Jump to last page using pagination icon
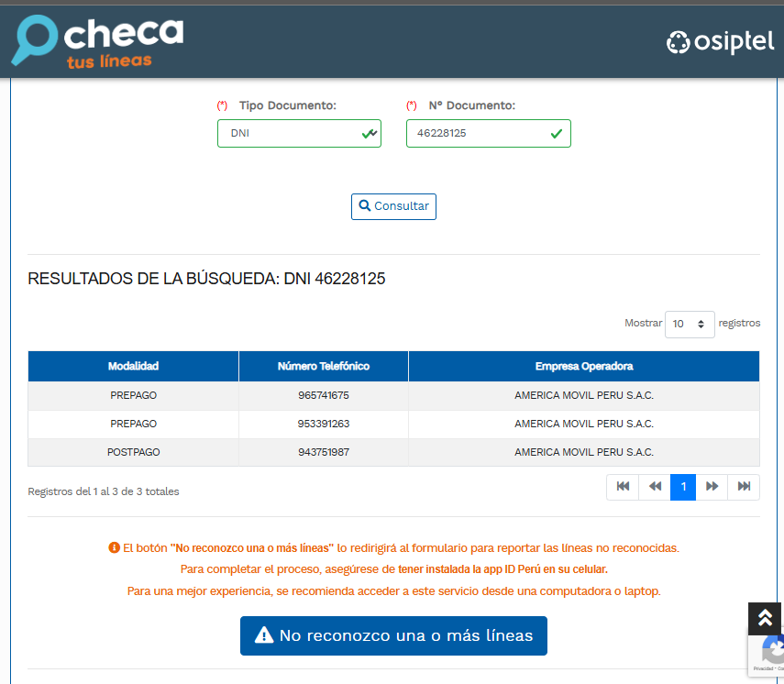Screen dimensions: 784x684 pyautogui.click(x=743, y=487)
